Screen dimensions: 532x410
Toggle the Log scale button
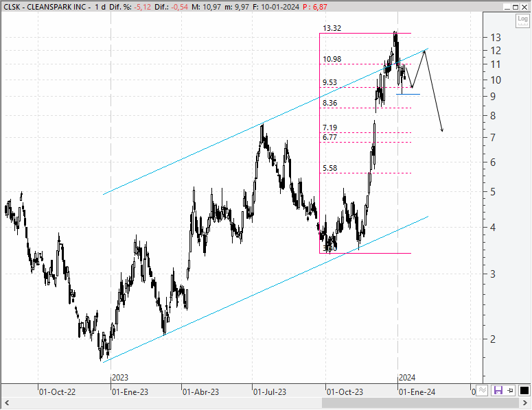tap(522, 21)
